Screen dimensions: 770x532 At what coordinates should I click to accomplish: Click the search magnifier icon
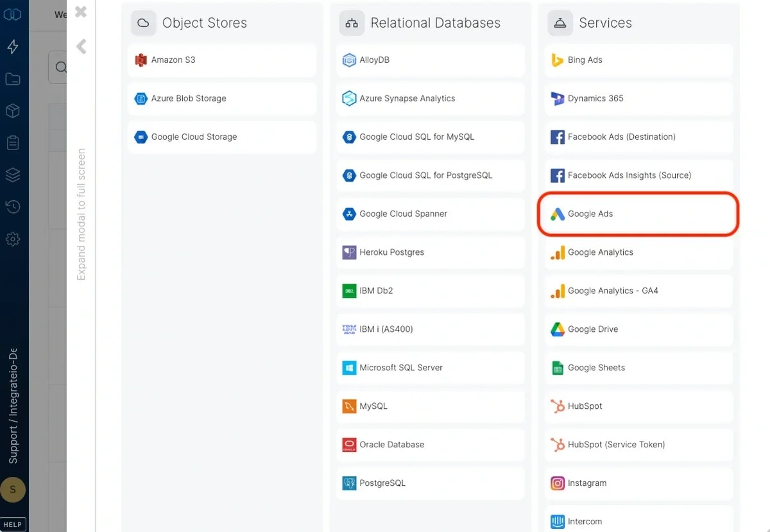[x=61, y=67]
